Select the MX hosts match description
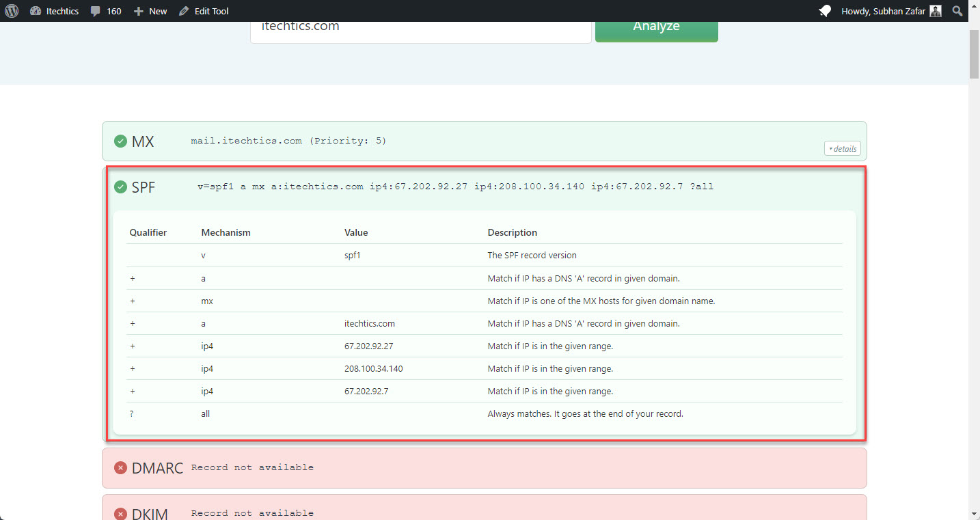Viewport: 980px width, 520px height. [601, 301]
